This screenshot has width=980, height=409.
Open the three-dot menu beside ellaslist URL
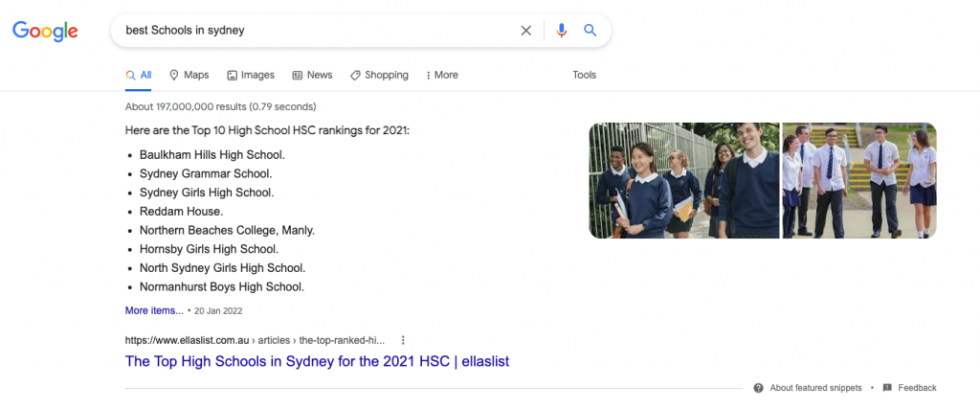pyautogui.click(x=403, y=340)
